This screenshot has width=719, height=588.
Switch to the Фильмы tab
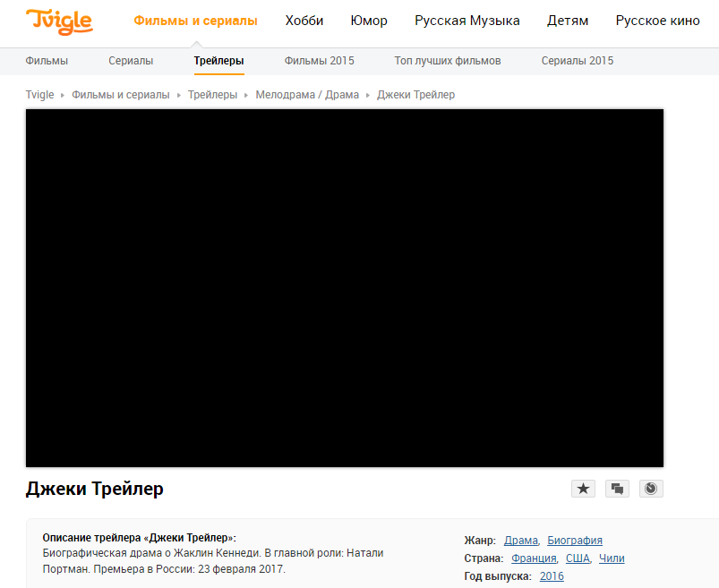(47, 61)
